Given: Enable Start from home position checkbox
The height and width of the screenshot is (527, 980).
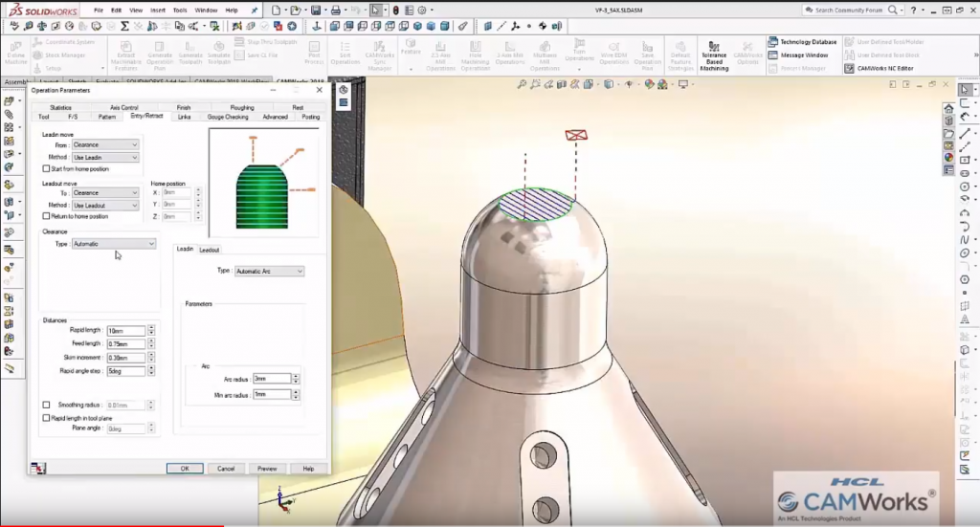Looking at the screenshot, I should [x=46, y=168].
